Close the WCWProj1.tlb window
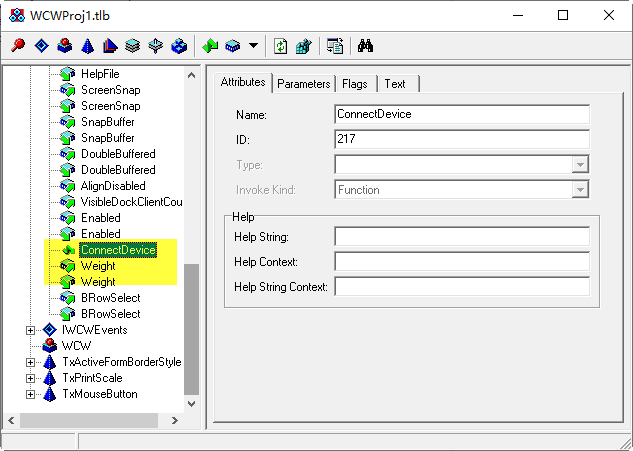The image size is (633, 451). pos(609,15)
